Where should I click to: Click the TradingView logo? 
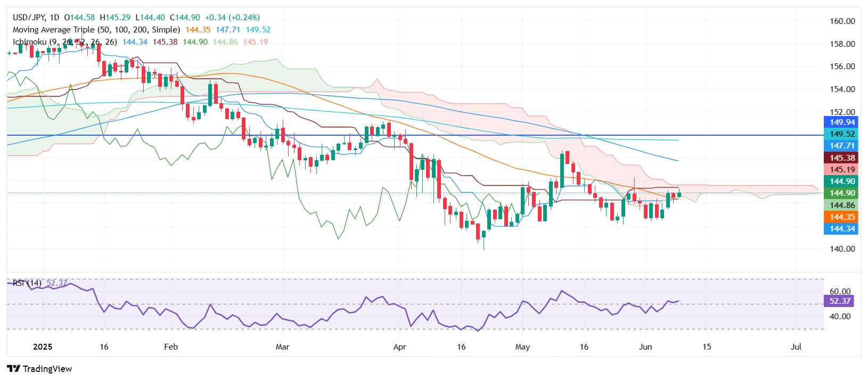(40, 369)
